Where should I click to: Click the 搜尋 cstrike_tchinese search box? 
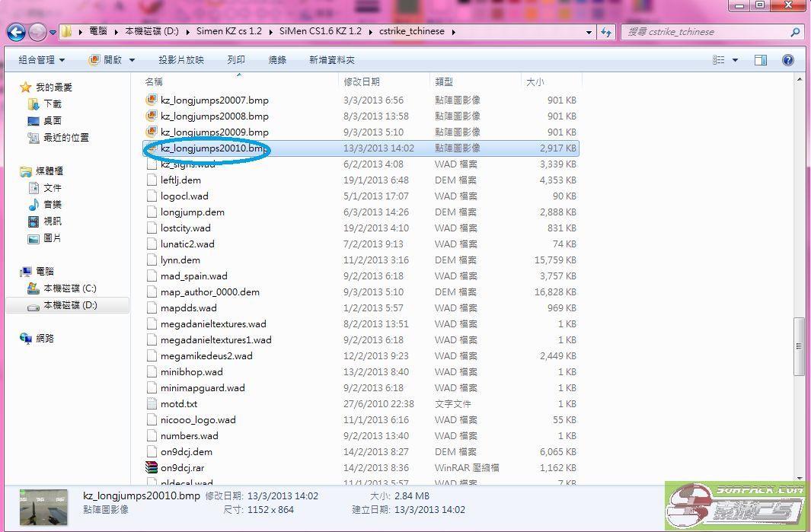[707, 32]
